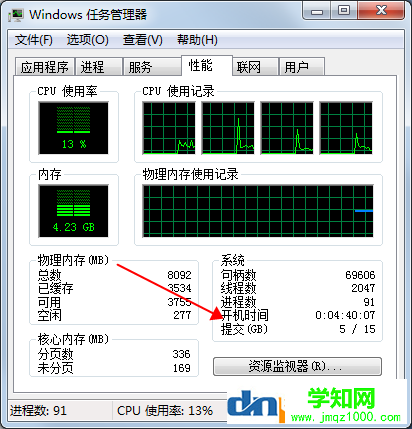
Task: Switch to the 用户 tab
Action: coord(301,67)
